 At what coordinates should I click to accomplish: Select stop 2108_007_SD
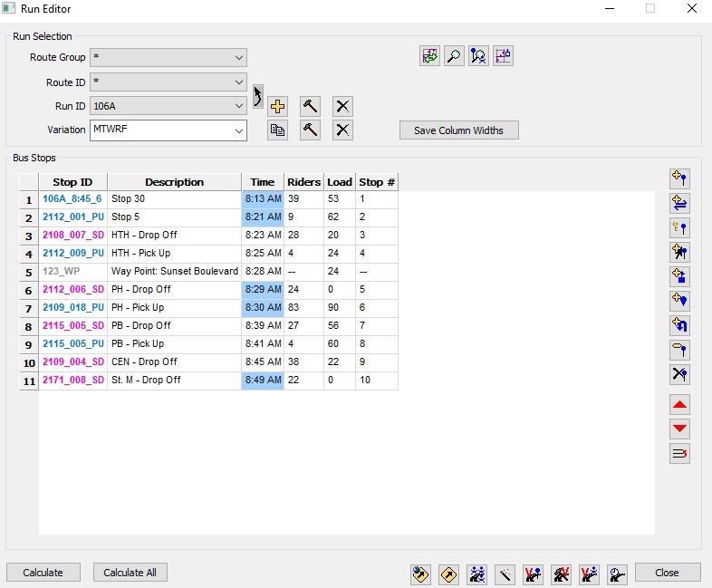pyautogui.click(x=73, y=236)
